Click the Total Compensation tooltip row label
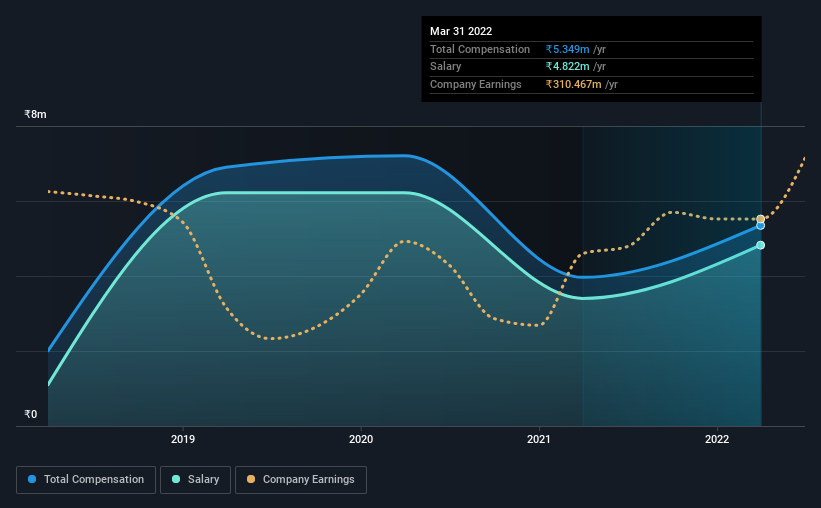This screenshot has width=821, height=508. [480, 49]
